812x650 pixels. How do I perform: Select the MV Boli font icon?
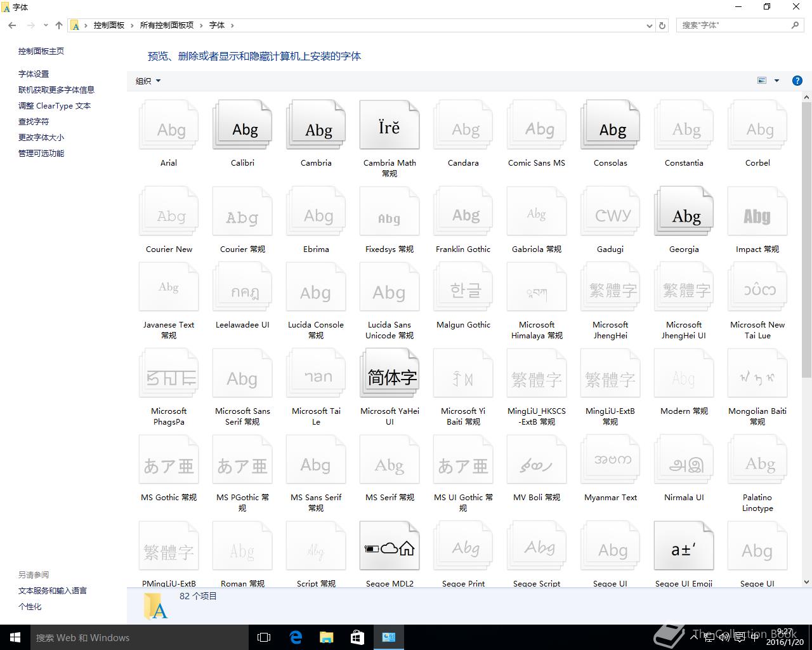pyautogui.click(x=537, y=460)
